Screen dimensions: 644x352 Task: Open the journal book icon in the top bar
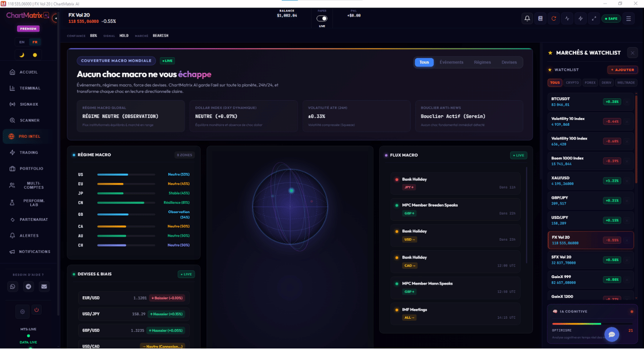pyautogui.click(x=540, y=19)
